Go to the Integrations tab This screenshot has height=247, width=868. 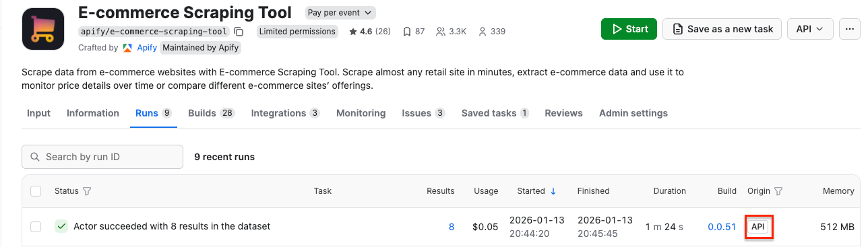[285, 113]
